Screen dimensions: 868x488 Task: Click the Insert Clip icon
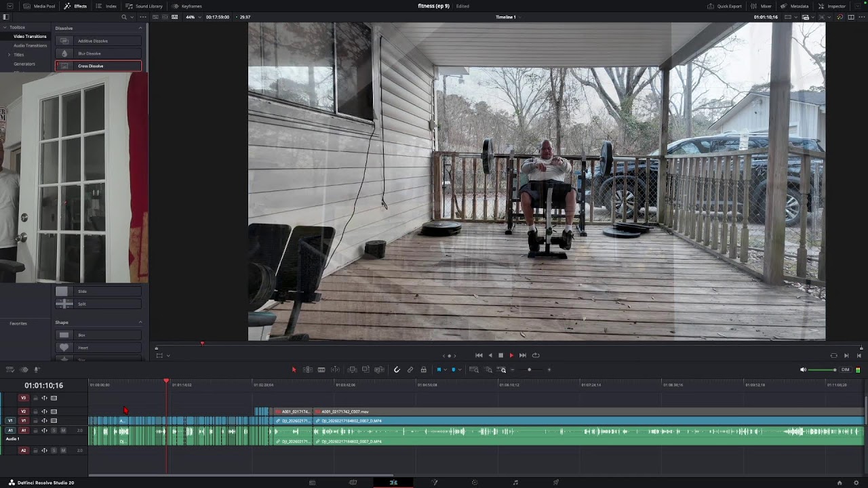352,369
